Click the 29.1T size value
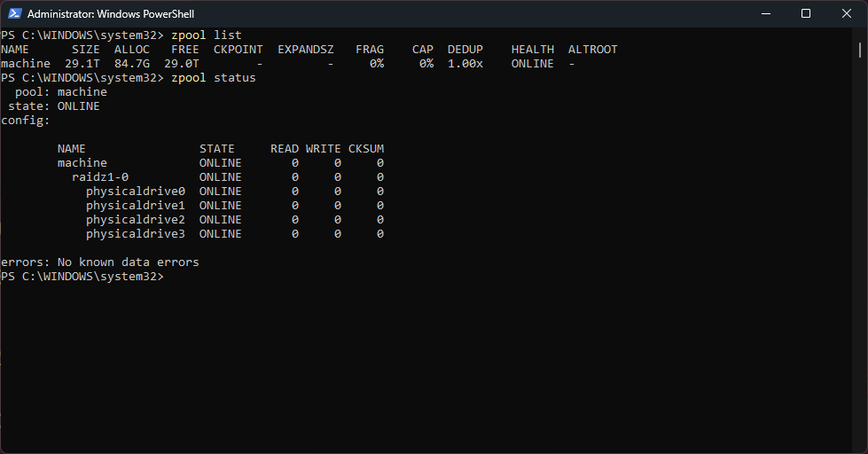Image resolution: width=868 pixels, height=454 pixels. (x=82, y=64)
